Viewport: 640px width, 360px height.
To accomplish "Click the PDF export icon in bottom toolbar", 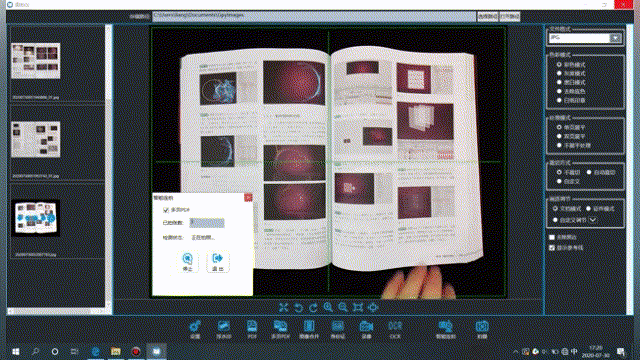I will click(252, 329).
